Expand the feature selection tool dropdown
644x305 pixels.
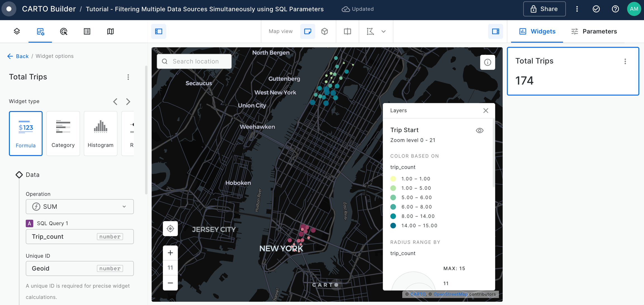click(x=383, y=31)
